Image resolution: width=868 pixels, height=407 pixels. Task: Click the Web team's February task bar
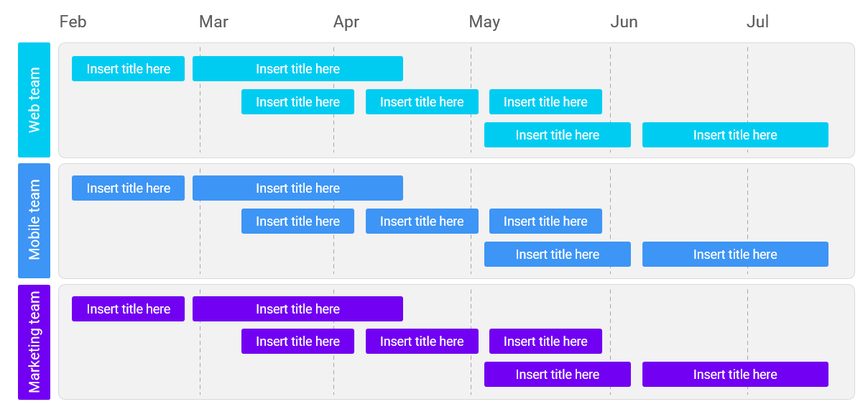click(x=128, y=69)
